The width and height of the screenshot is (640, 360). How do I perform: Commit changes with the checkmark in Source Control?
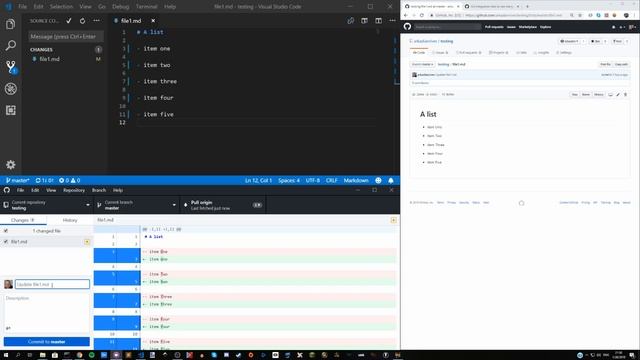pyautogui.click(x=69, y=20)
